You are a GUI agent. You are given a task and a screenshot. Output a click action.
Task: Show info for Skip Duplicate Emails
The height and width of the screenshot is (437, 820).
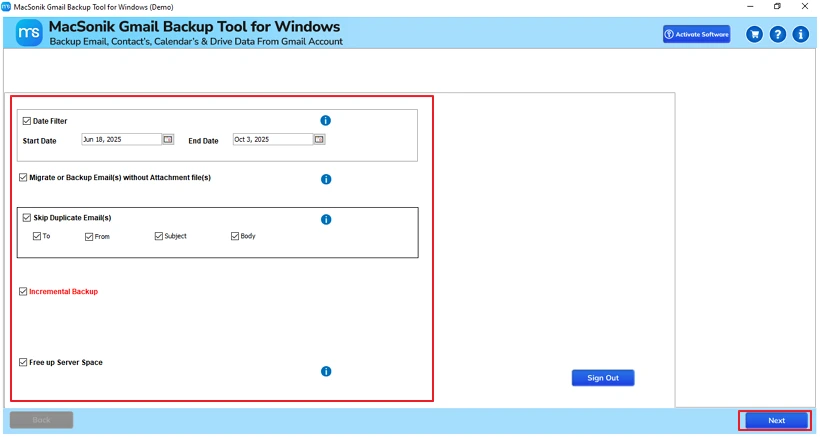coord(325,220)
